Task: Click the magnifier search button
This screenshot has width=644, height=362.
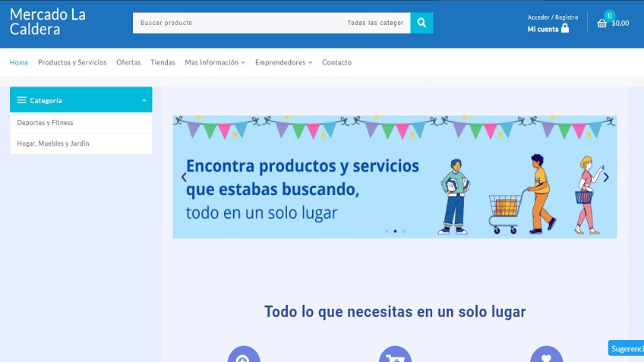Action: 421,23
